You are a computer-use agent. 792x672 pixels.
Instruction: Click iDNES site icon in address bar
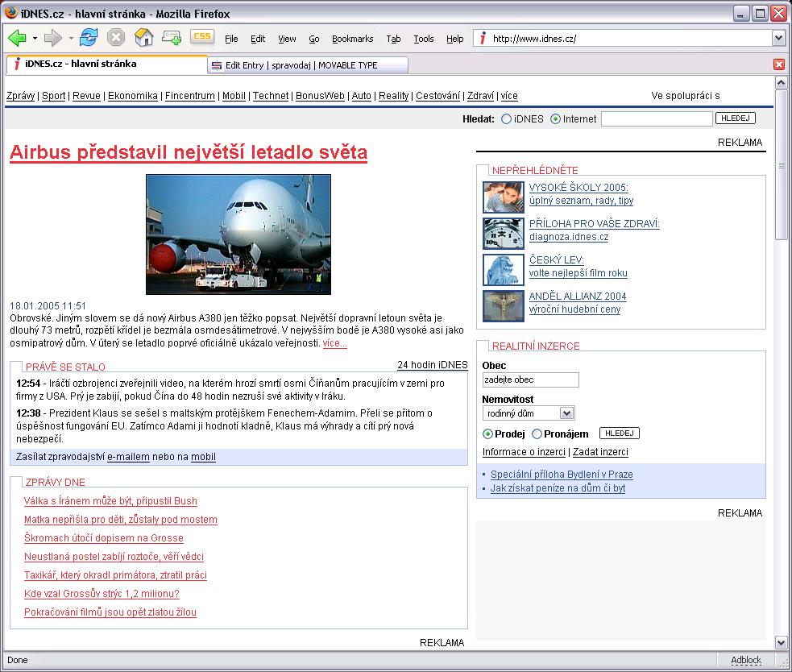483,39
